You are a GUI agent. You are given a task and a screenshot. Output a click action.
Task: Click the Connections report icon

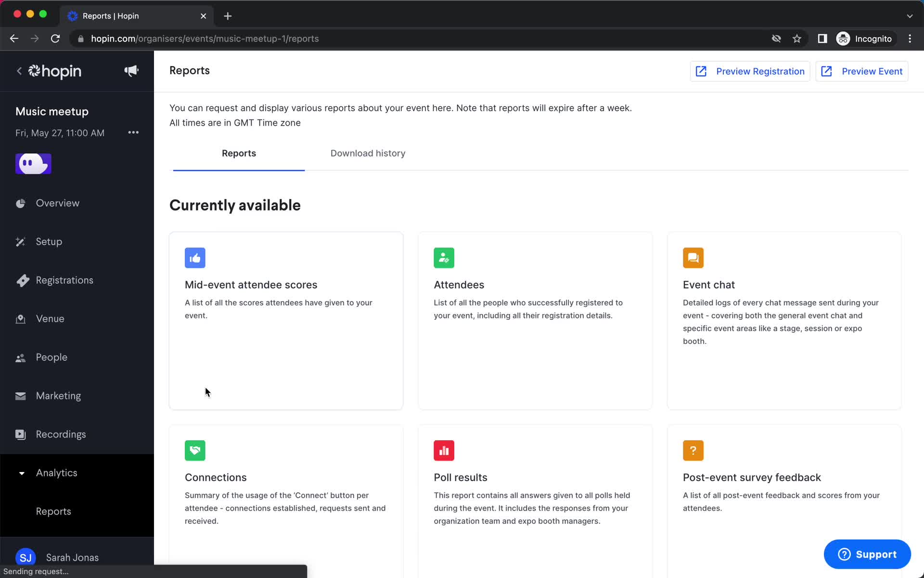point(195,450)
